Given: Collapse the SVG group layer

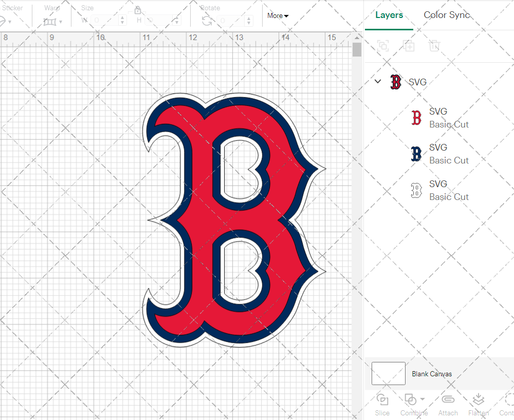Looking at the screenshot, I should (378, 82).
